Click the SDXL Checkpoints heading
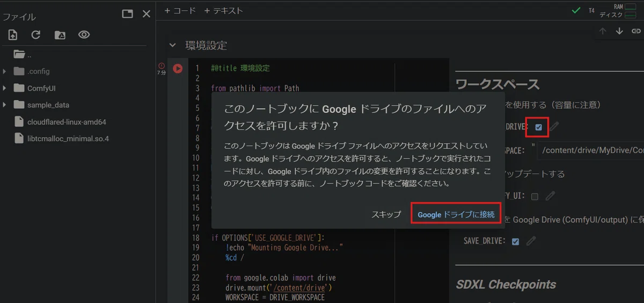The width and height of the screenshot is (644, 303). pos(506,284)
